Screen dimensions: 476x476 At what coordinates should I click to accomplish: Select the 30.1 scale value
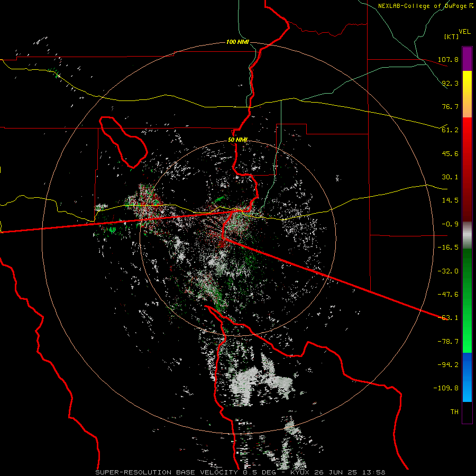(x=450, y=177)
